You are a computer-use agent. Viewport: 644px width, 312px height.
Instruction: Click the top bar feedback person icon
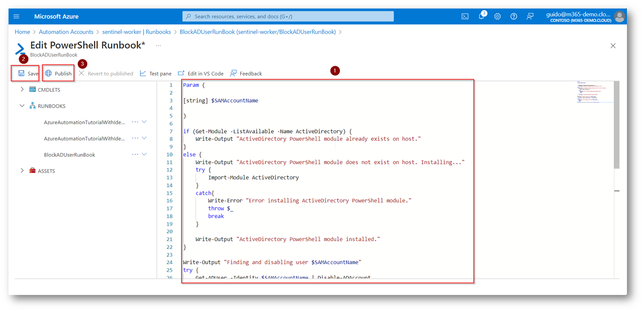(x=530, y=17)
